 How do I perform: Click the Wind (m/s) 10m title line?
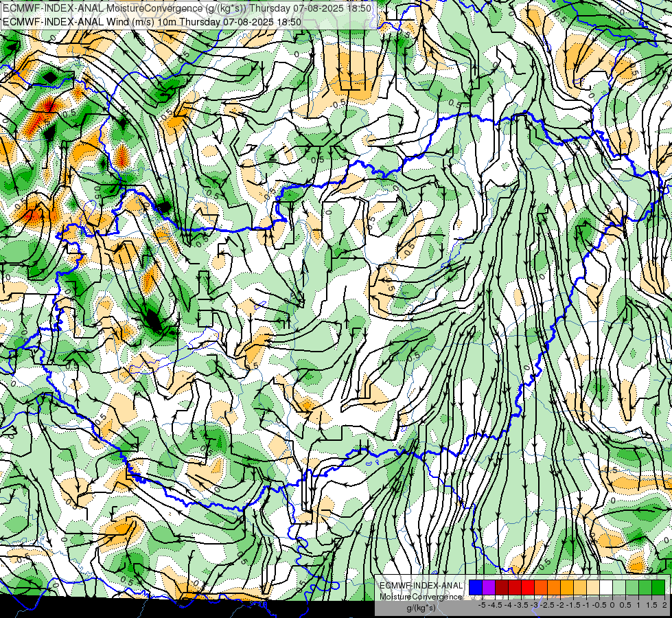coord(152,22)
